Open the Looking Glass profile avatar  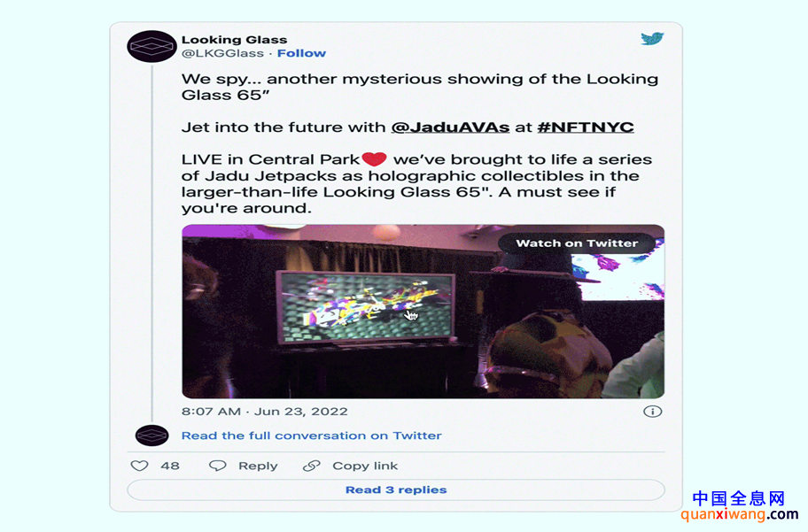point(152,46)
